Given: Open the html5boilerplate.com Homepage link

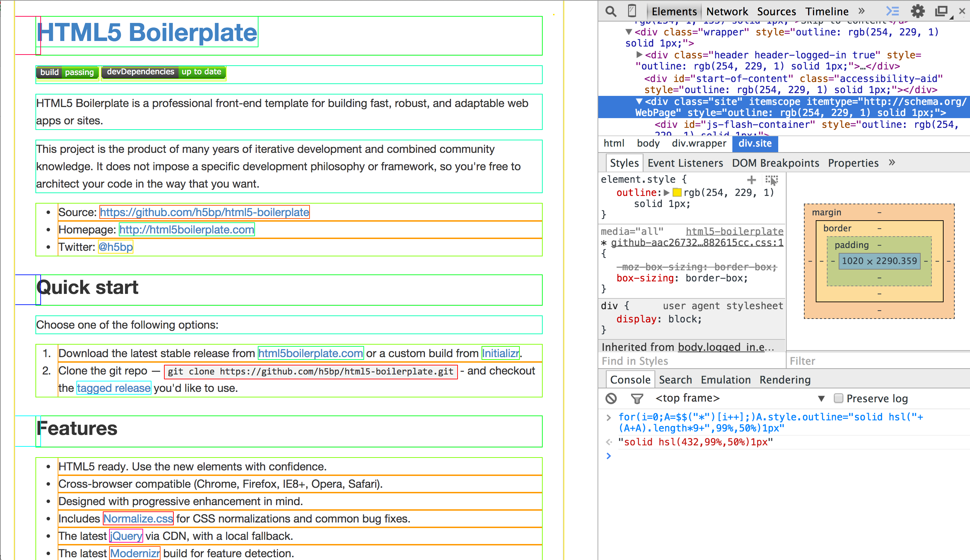Looking at the screenshot, I should 187,230.
